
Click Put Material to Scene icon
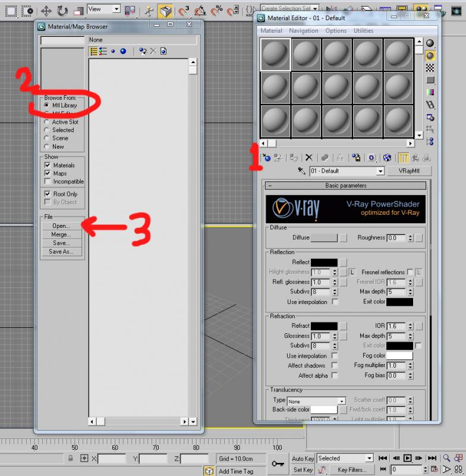pos(278,158)
